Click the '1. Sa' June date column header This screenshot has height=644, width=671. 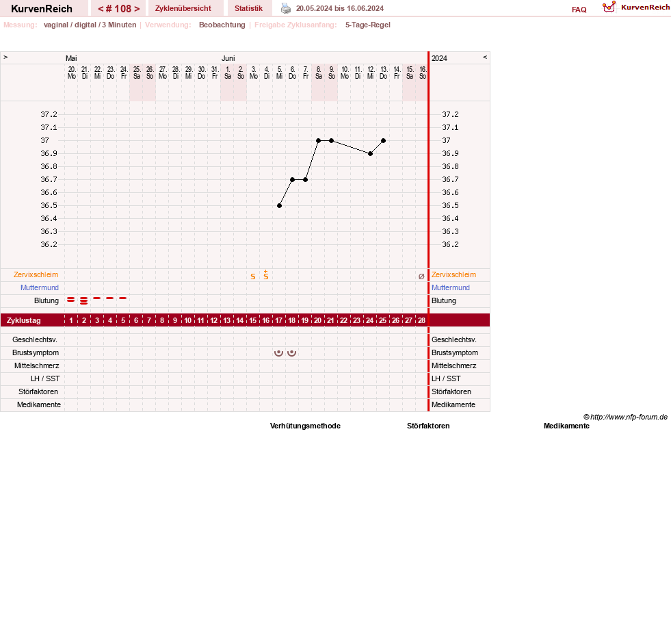[x=228, y=73]
